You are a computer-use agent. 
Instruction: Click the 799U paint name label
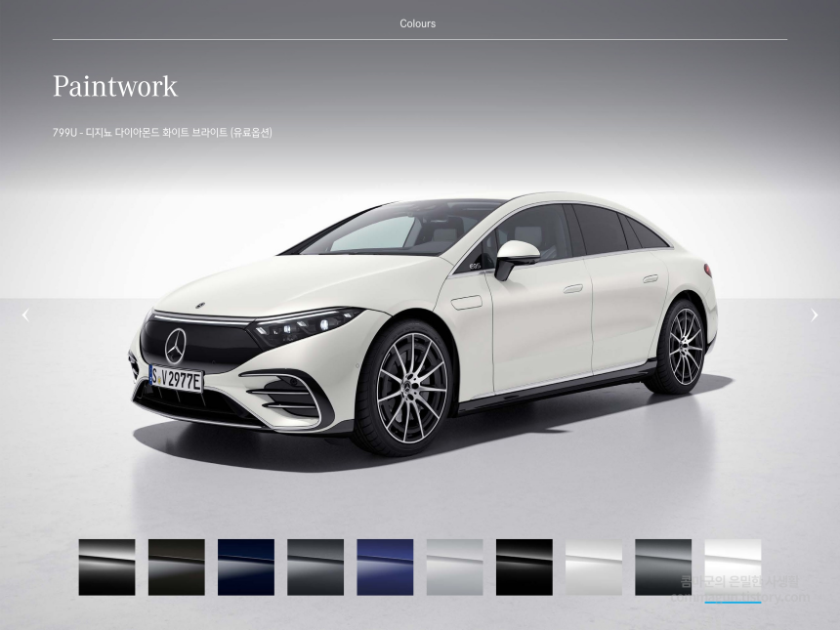[x=162, y=132]
